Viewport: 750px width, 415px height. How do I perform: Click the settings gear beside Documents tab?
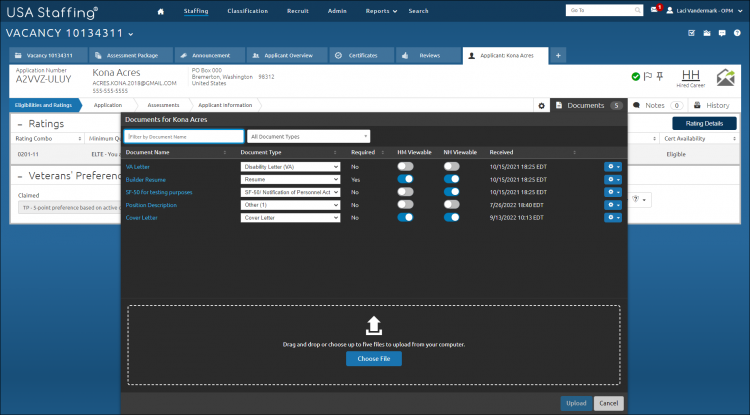(541, 106)
